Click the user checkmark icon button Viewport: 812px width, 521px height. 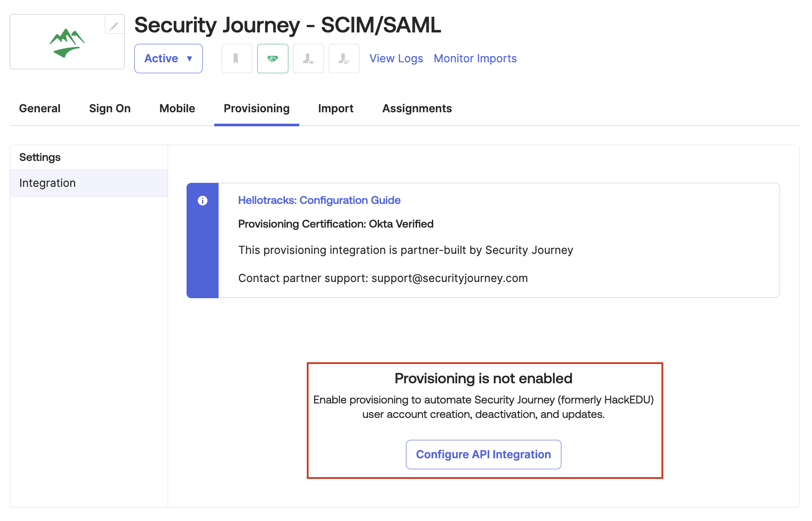coord(344,58)
